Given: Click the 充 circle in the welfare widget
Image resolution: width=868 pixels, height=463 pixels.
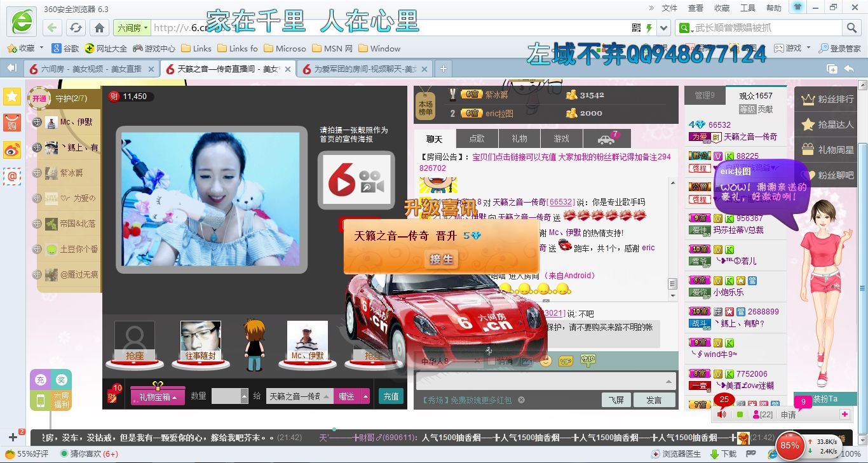Looking at the screenshot, I should (x=40, y=380).
